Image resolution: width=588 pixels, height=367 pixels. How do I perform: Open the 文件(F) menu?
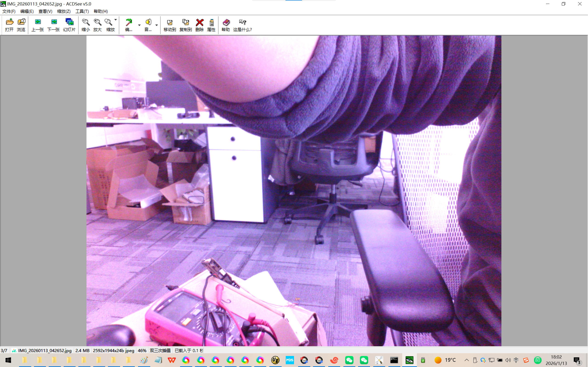9,11
